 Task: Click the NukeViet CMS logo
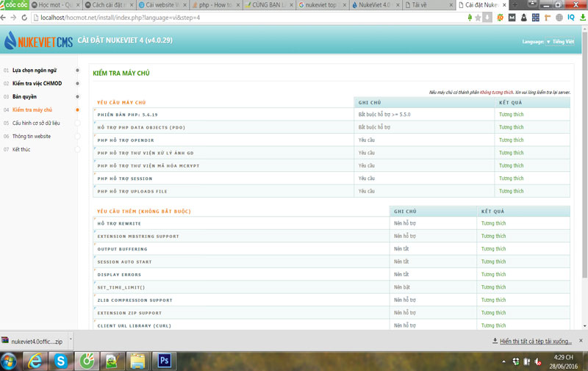tap(38, 42)
